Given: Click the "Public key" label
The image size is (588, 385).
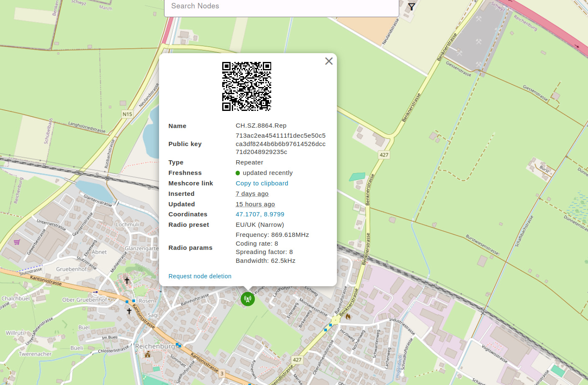Looking at the screenshot, I should 185,144.
